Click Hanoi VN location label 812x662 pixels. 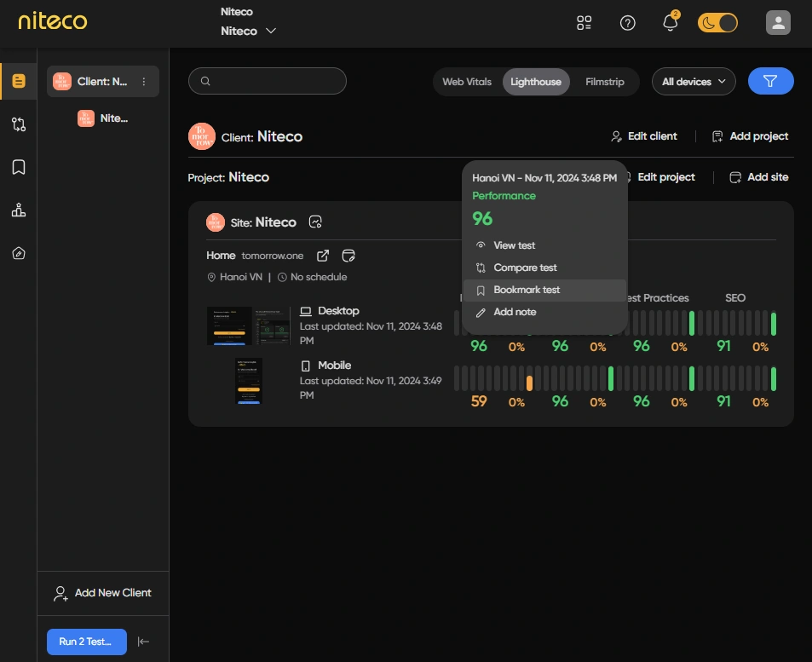[241, 277]
